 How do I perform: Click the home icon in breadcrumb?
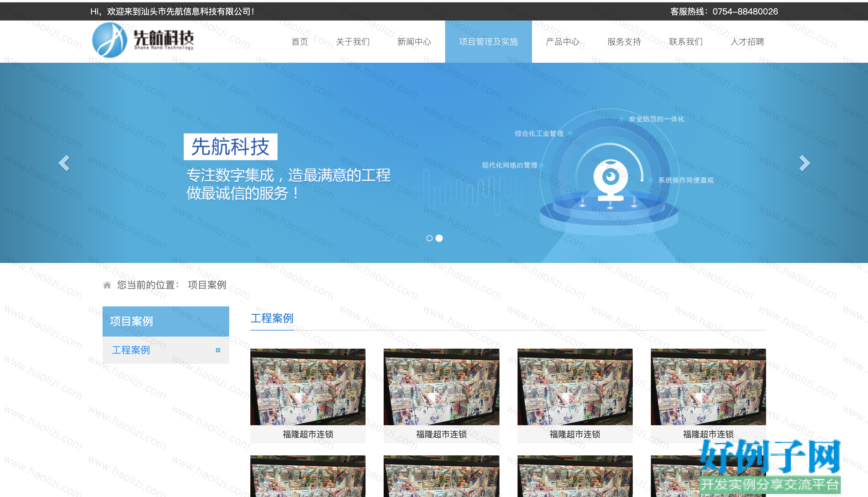107,285
